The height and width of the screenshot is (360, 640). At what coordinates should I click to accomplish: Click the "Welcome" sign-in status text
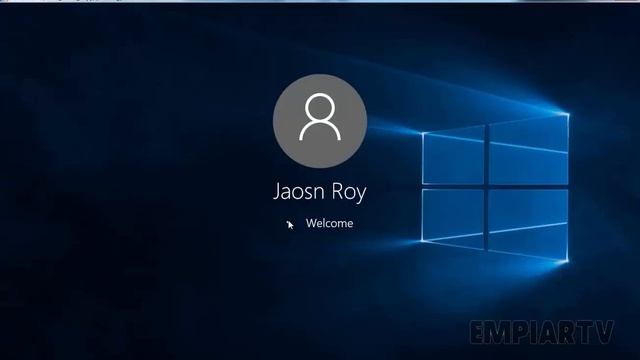329,223
